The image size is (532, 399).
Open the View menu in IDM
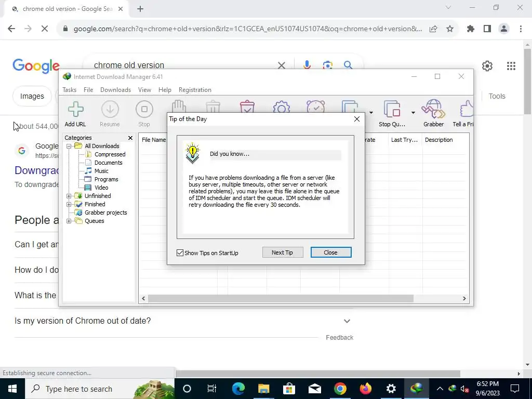(144, 90)
